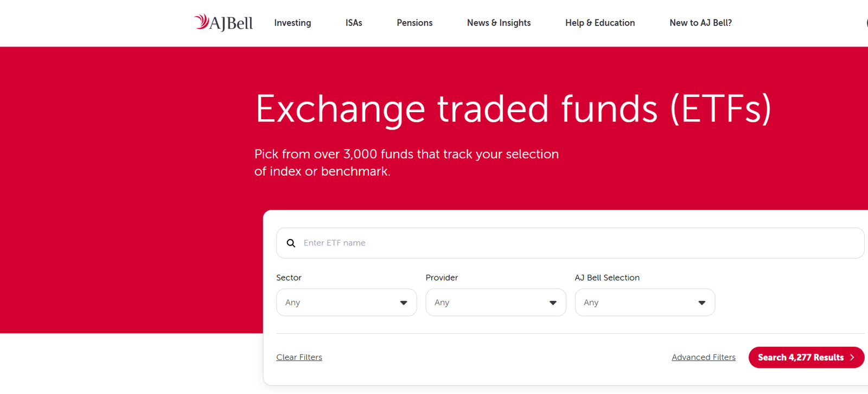Open the Help & Education menu
This screenshot has width=868, height=394.
point(600,23)
